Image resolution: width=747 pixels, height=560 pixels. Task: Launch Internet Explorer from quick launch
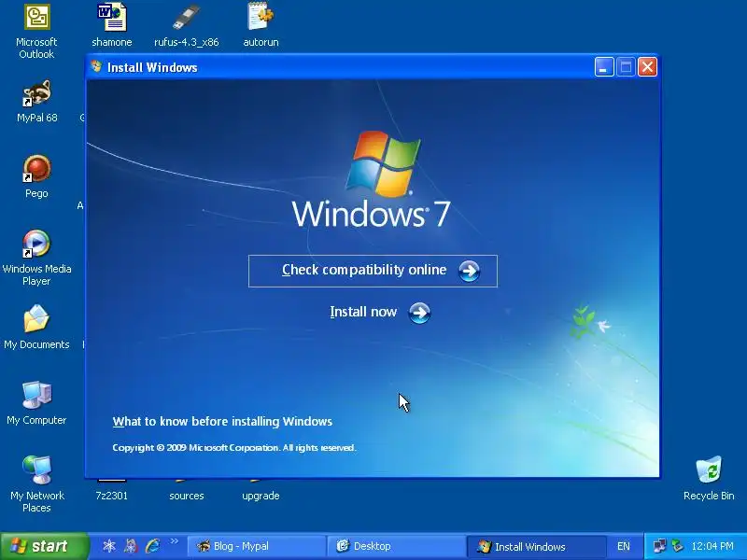click(153, 546)
